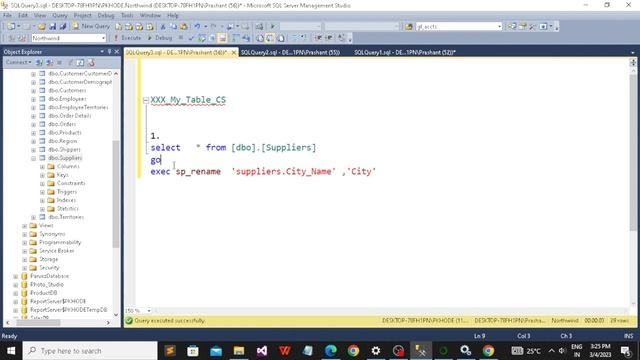
Task: Open the File menu
Action: [7, 16]
